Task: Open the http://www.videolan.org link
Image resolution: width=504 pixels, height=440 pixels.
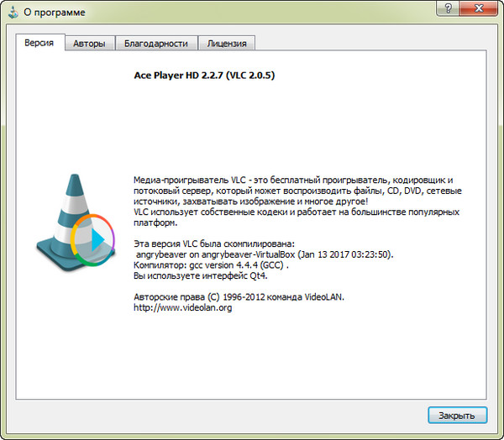Action: [182, 307]
